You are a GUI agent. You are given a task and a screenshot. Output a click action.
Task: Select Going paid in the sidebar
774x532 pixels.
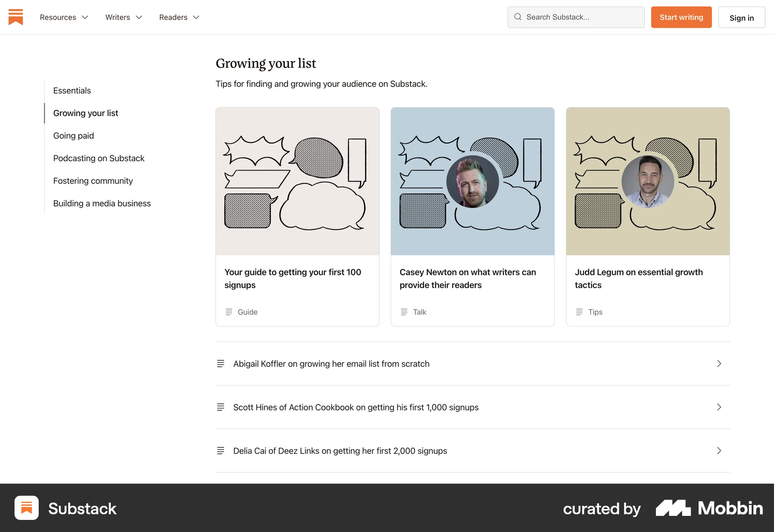click(x=73, y=135)
